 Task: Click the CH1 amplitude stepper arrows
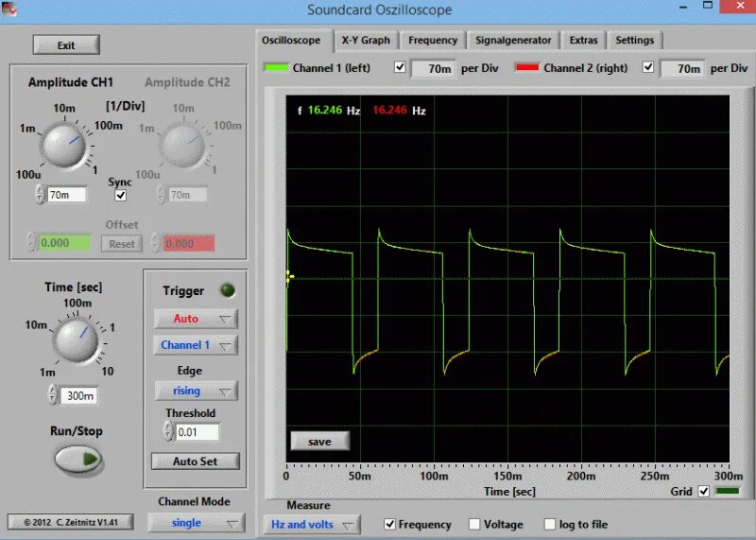[40, 195]
